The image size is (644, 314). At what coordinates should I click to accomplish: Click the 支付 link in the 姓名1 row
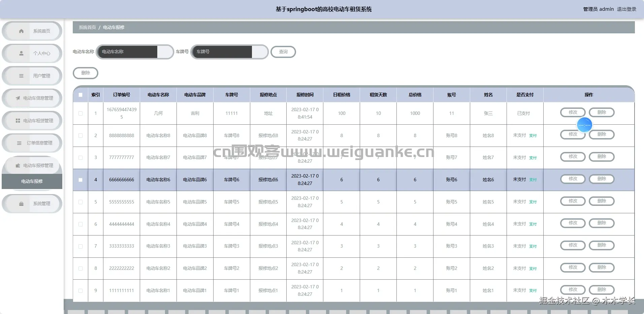[533, 290]
